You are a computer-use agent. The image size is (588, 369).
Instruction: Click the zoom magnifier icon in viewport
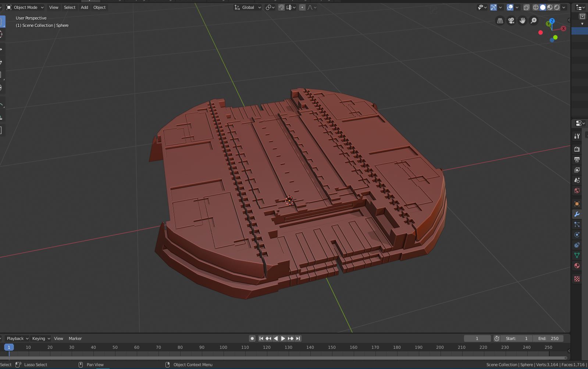(x=534, y=21)
